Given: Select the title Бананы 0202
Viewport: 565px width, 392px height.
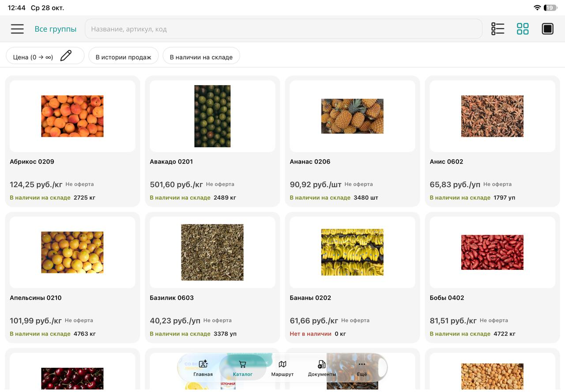Looking at the screenshot, I should coord(310,298).
